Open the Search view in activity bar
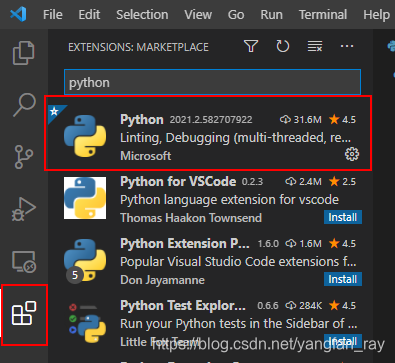The height and width of the screenshot is (363, 395). [24, 105]
